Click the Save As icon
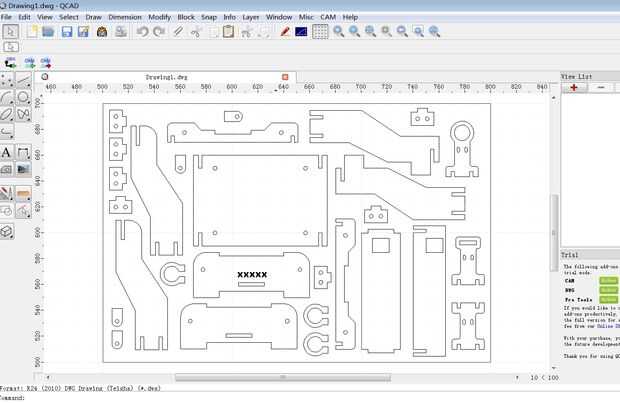The height and width of the screenshot is (403, 620). click(83, 32)
